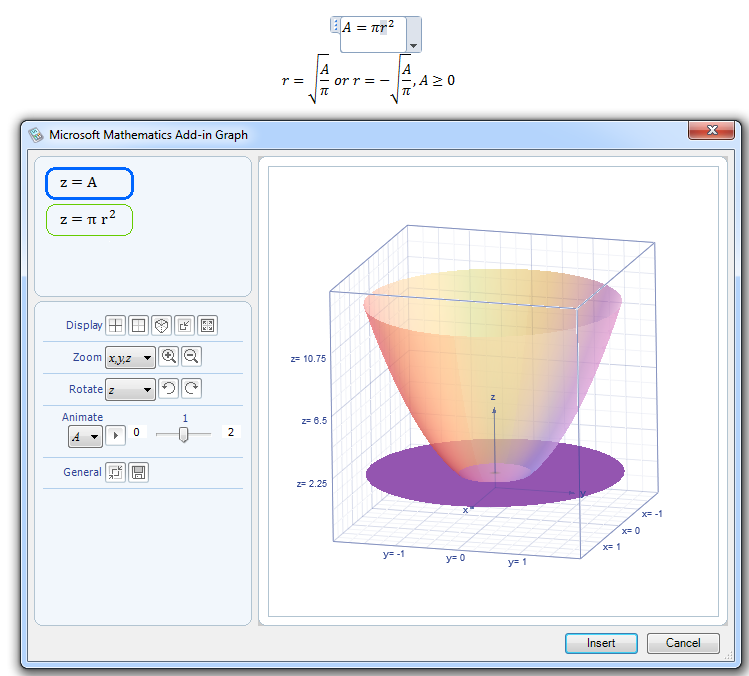
Task: Click the A = πr² equation in the document
Action: (x=368, y=28)
